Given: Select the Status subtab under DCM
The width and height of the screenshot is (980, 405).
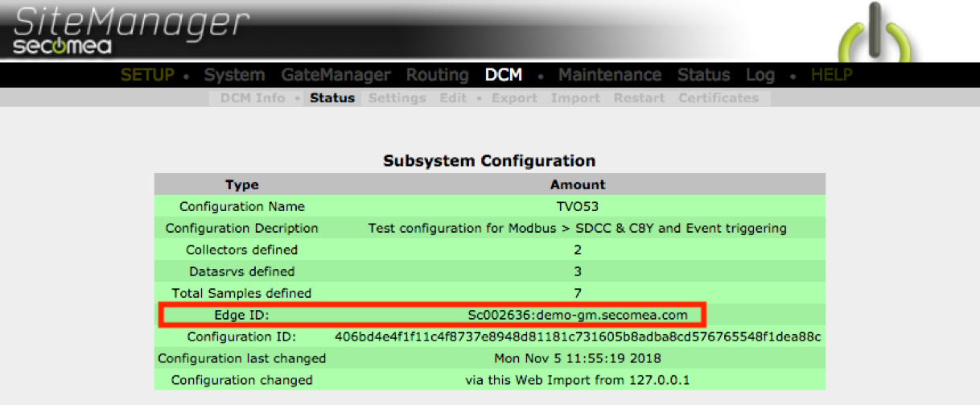Looking at the screenshot, I should point(332,98).
